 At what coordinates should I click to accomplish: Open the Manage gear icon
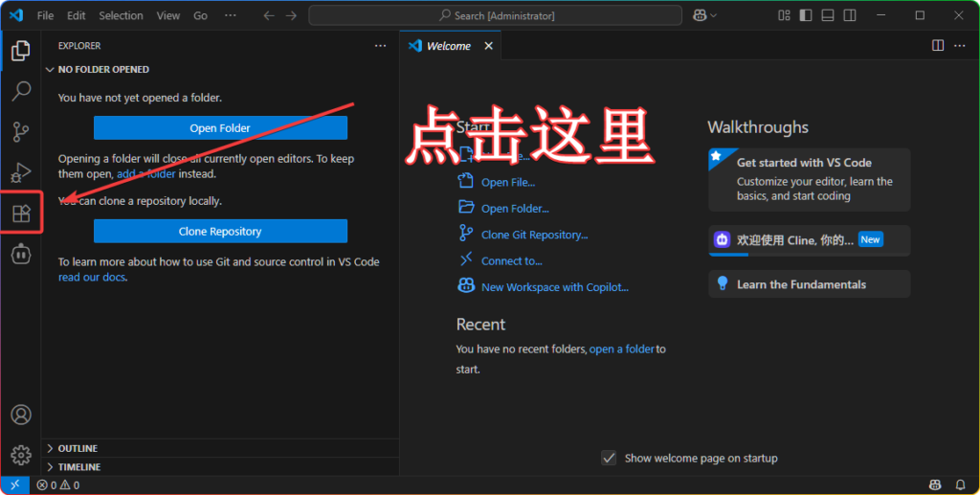pyautogui.click(x=21, y=455)
